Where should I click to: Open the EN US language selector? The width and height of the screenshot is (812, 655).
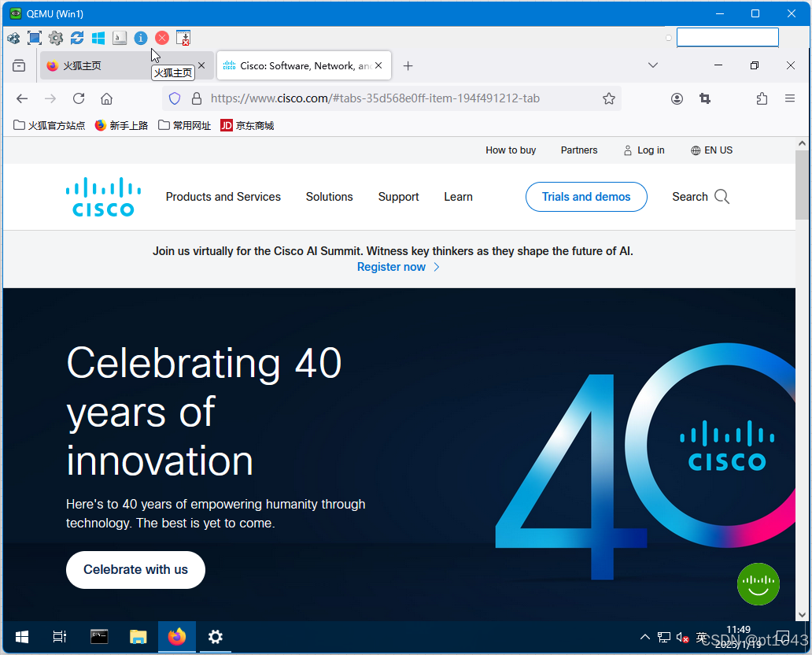(x=711, y=150)
